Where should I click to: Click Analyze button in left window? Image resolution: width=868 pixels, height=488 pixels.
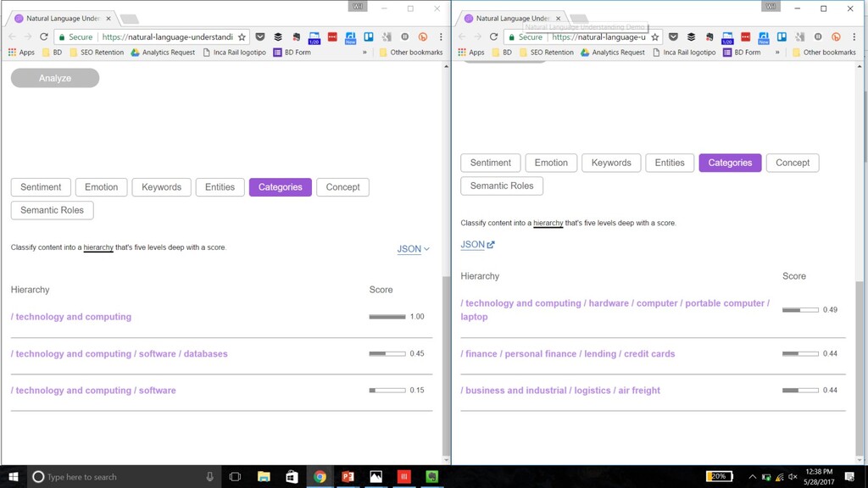[x=55, y=78]
